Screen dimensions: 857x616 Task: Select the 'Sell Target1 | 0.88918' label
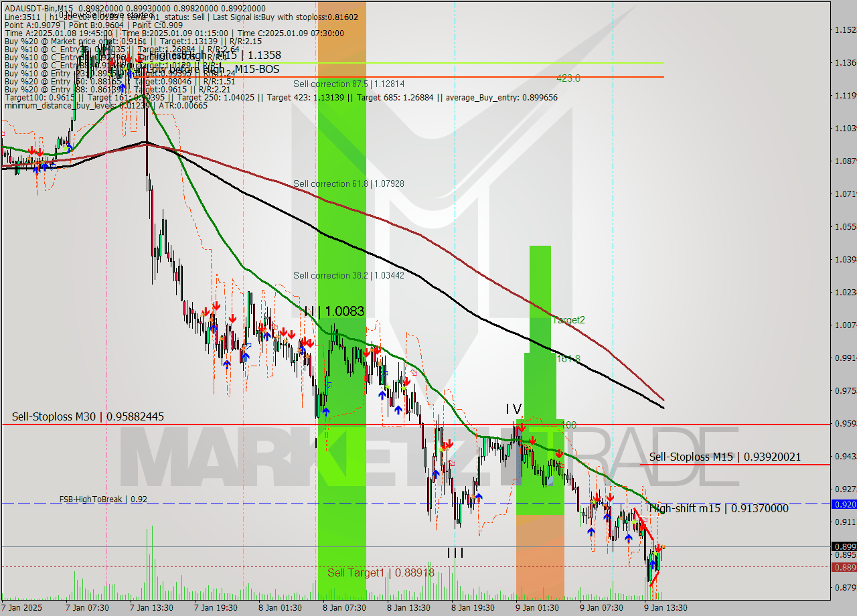point(380,572)
